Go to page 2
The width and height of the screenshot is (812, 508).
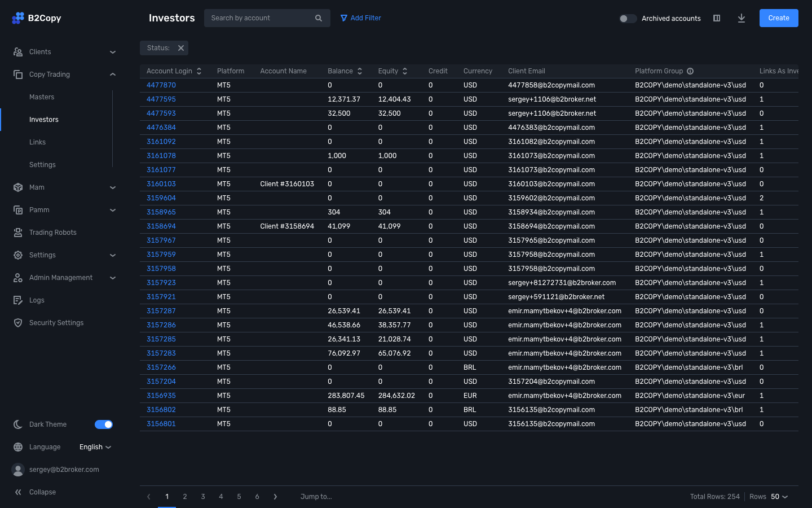pos(185,497)
